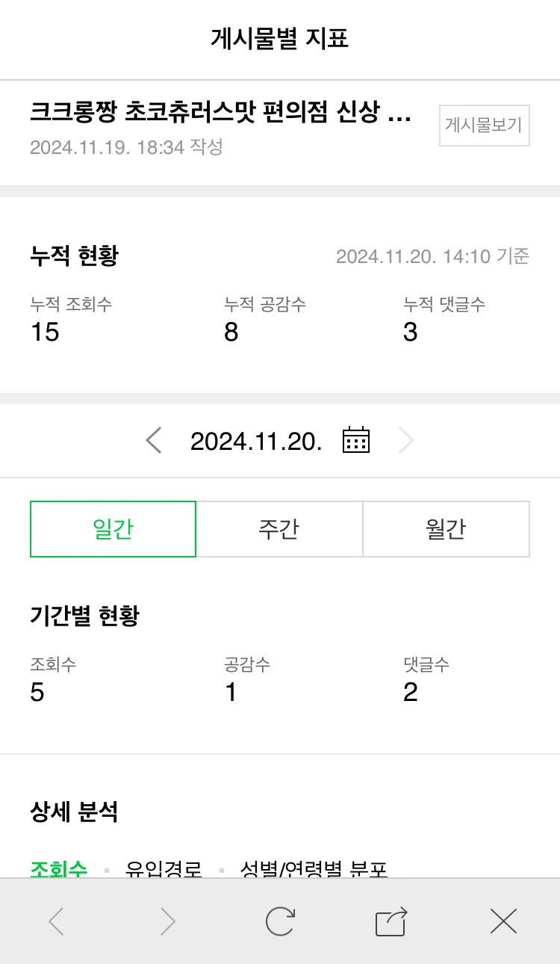Close the in-app browser with X icon

(503, 921)
